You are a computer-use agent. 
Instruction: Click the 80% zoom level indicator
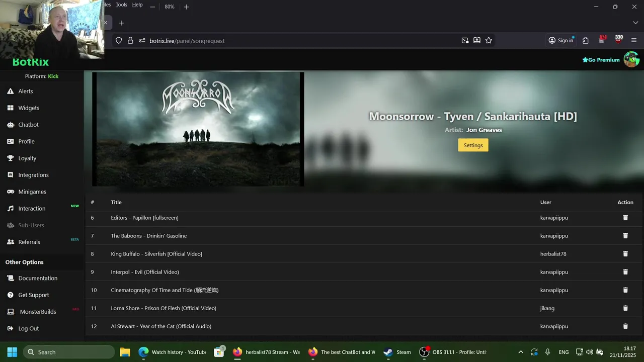170,7
